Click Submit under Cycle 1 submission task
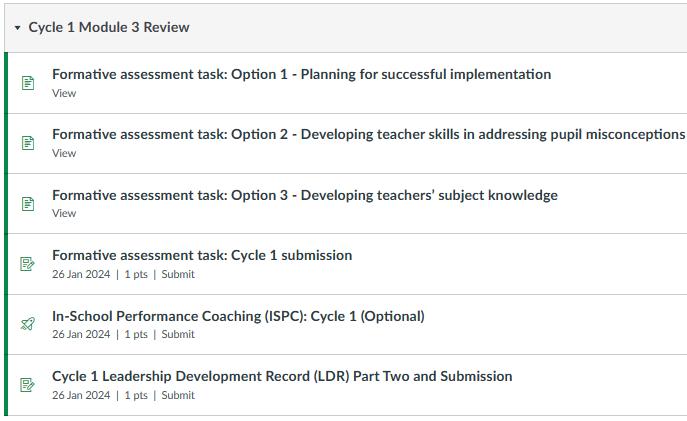The image size is (687, 421). tap(178, 274)
